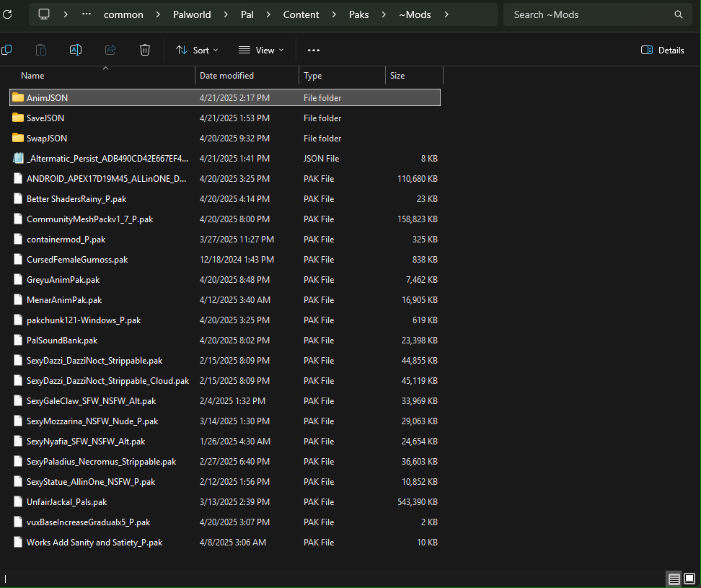Select CommunityMeshPackv1_7_P.pak file name
Screen dimensions: 701x588
90,219
